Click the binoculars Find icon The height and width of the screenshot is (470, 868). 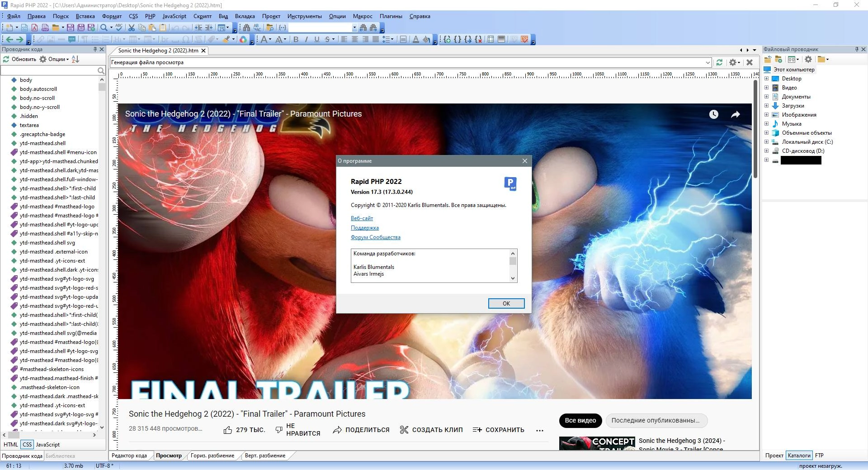point(246,28)
